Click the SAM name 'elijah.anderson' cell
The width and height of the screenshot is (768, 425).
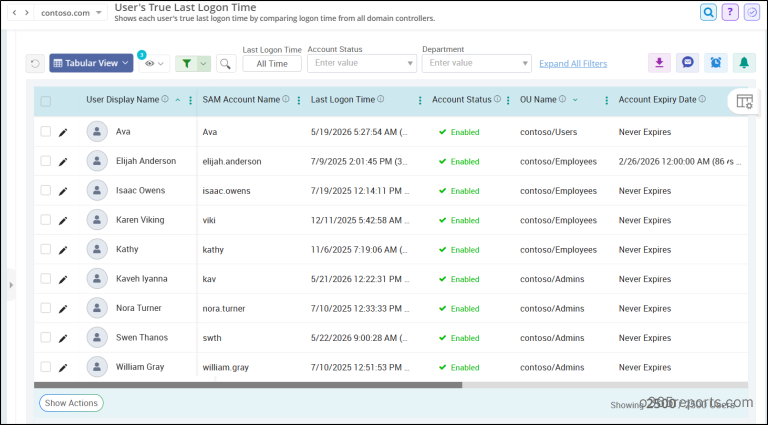click(232, 162)
